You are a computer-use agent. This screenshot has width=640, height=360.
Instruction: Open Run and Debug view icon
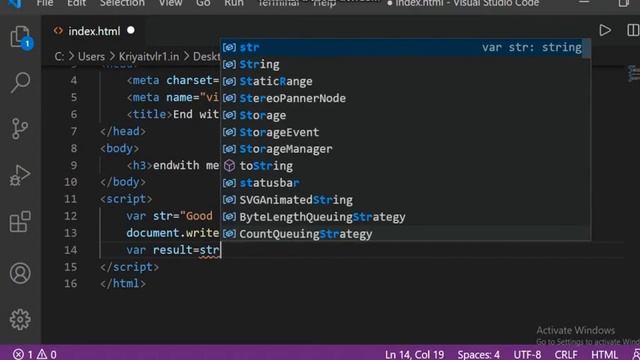[20, 176]
